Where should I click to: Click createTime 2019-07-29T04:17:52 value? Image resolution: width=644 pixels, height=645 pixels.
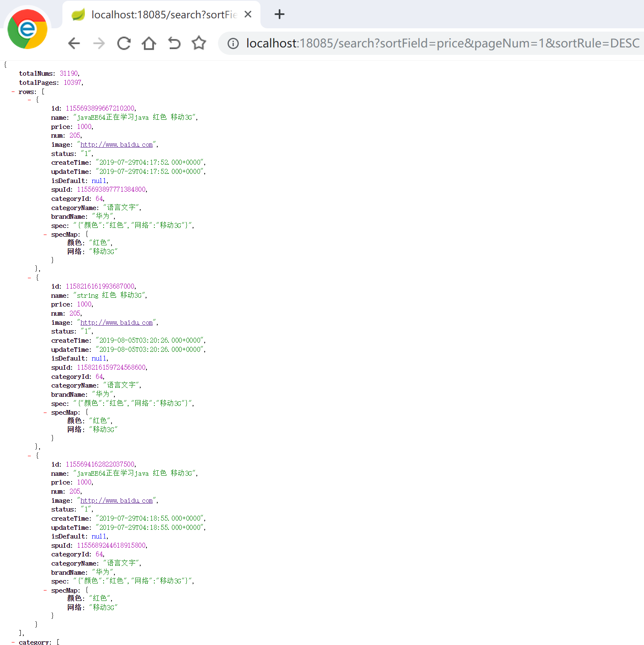150,163
